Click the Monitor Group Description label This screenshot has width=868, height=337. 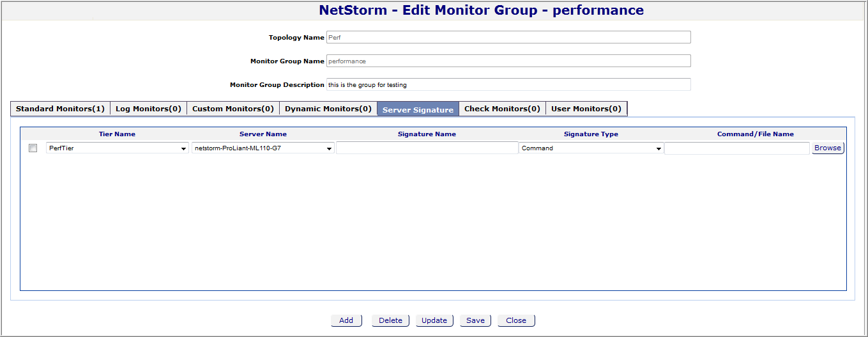tap(277, 85)
